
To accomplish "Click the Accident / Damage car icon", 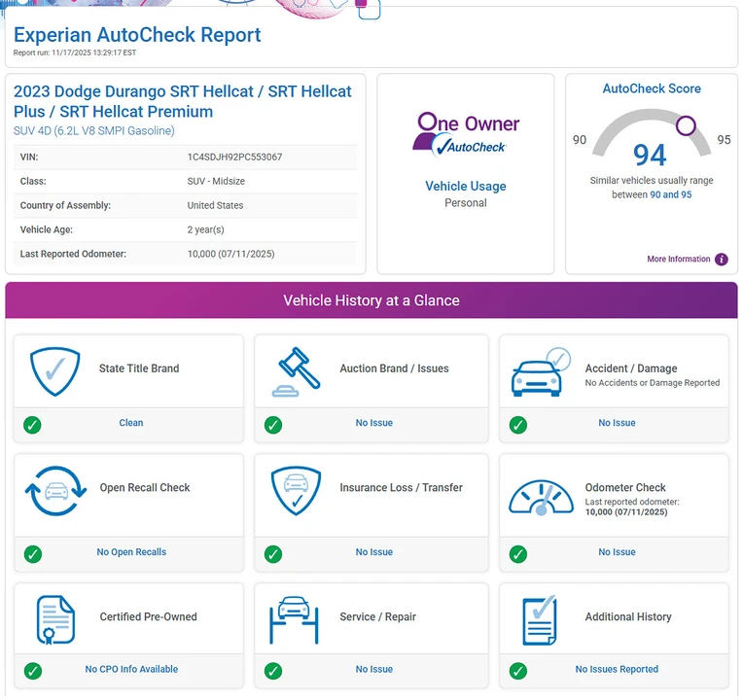I will coord(541,371).
